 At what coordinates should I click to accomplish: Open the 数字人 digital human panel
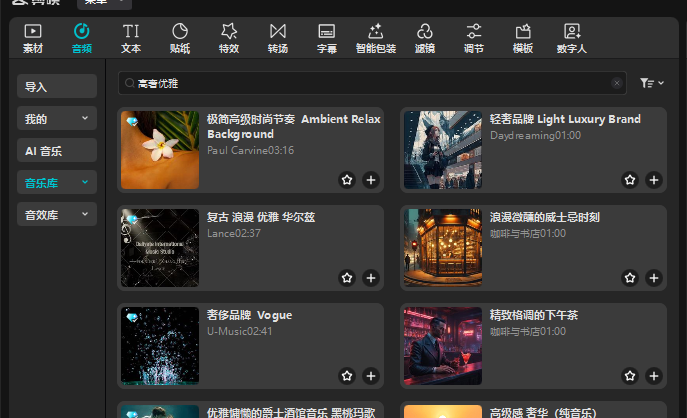pos(571,38)
